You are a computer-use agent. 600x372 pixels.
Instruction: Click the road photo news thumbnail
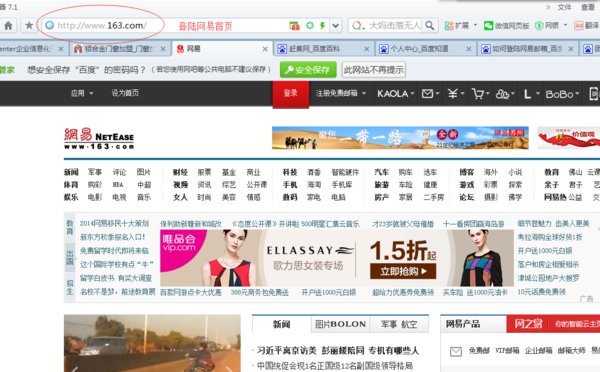point(152,343)
